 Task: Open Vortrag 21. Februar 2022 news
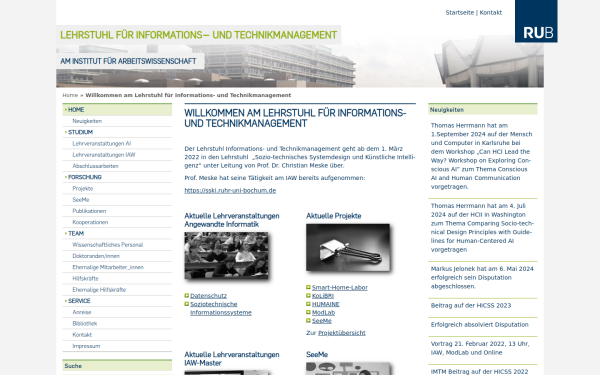coord(480,348)
